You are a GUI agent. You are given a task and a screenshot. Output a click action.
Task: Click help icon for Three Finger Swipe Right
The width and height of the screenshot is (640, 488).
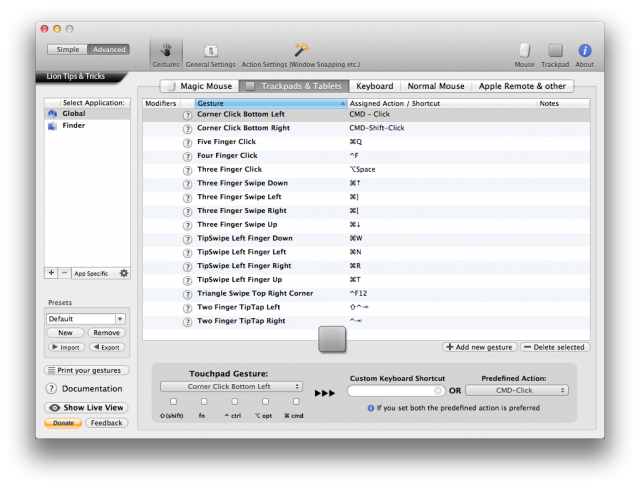(187, 212)
